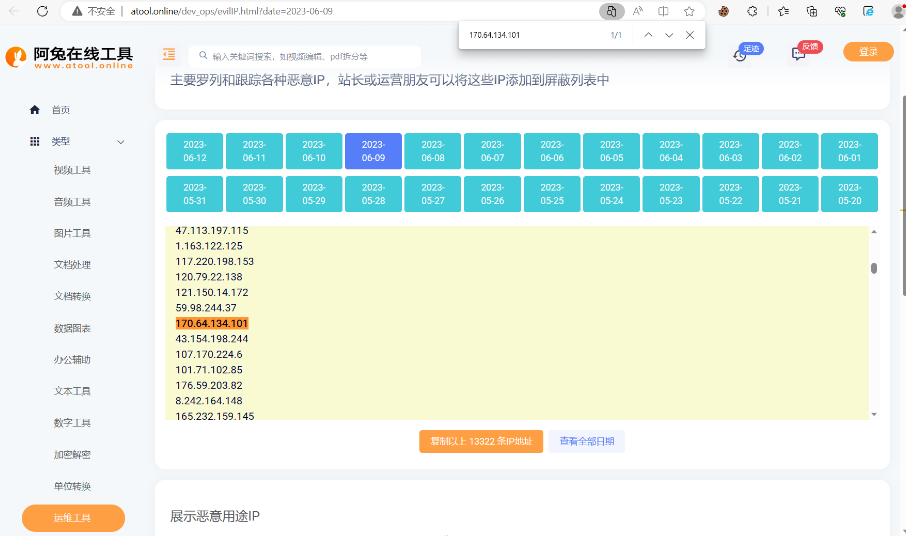Click the 登录 login button
The width and height of the screenshot is (906, 549).
[868, 52]
